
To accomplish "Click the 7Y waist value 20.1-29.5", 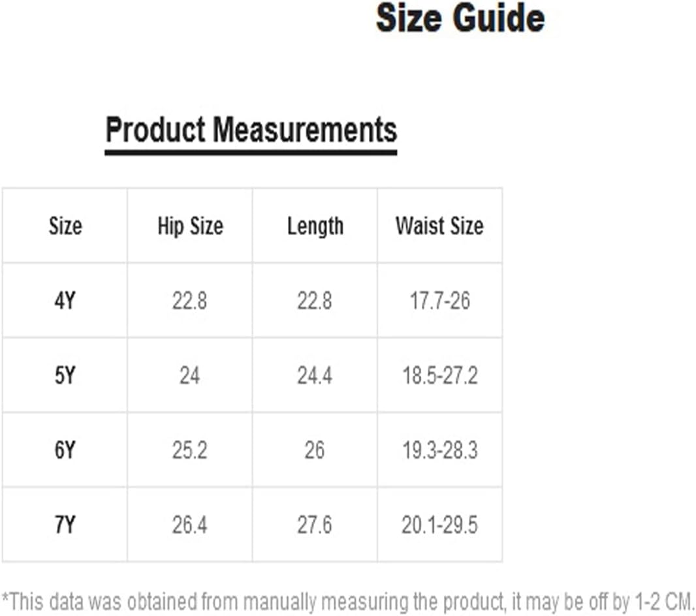I will (440, 525).
